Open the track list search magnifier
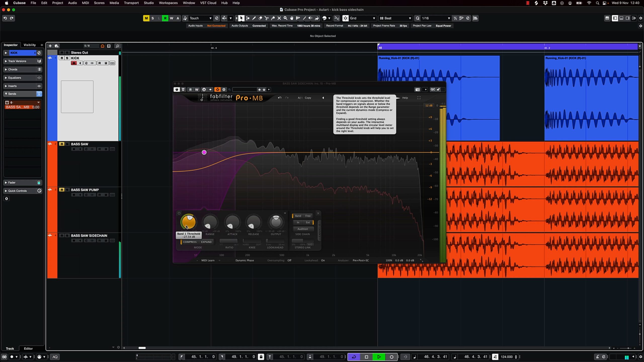This screenshot has width=644, height=362. coord(117,46)
